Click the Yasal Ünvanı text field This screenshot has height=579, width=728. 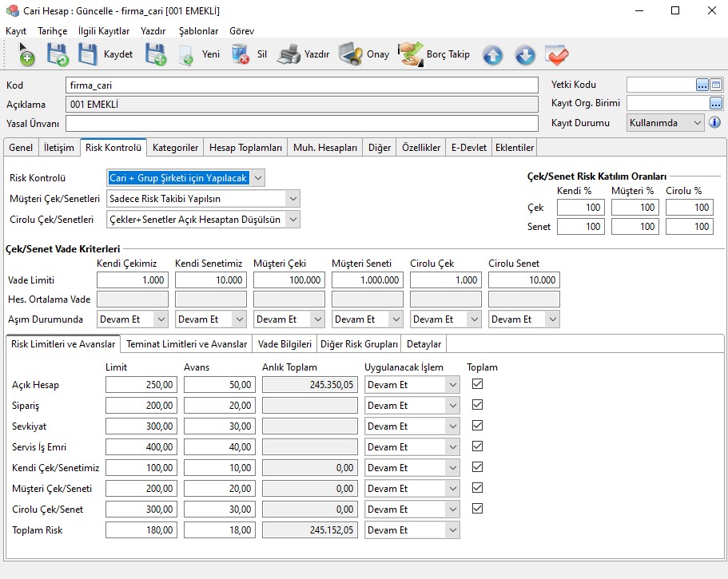coord(301,123)
